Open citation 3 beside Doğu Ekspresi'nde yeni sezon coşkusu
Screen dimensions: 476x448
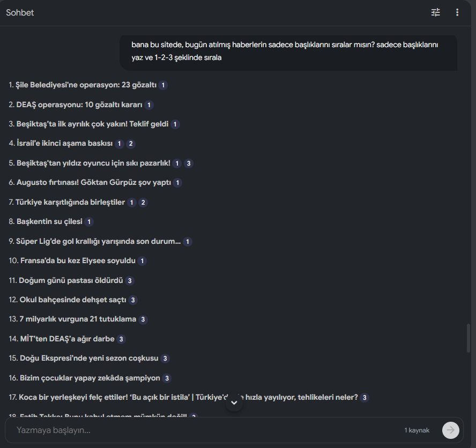click(x=165, y=359)
